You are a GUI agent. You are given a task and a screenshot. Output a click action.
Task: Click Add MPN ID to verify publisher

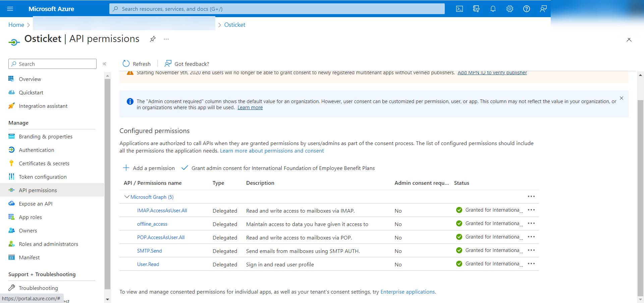tap(492, 73)
